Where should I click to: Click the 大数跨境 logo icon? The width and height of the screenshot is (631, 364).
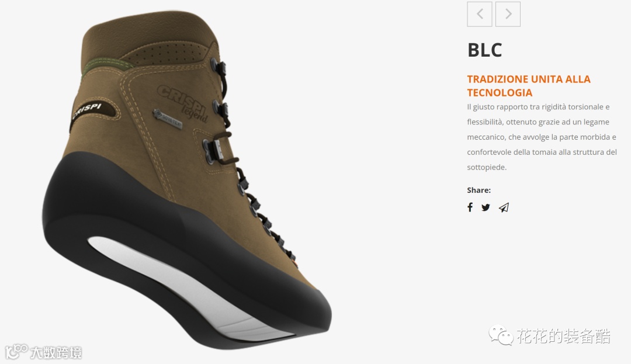pyautogui.click(x=16, y=351)
